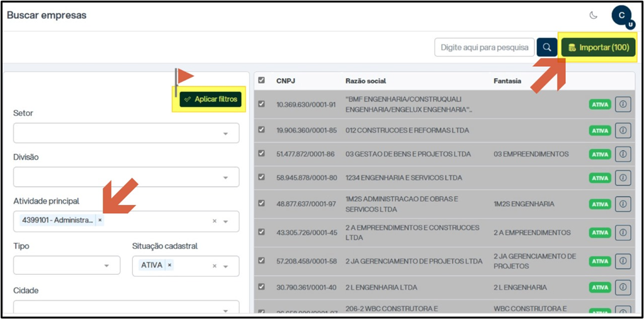The image size is (644, 319).
Task: Uncheck row with CNPJ 51.477.872/0001-86
Action: pos(261,153)
